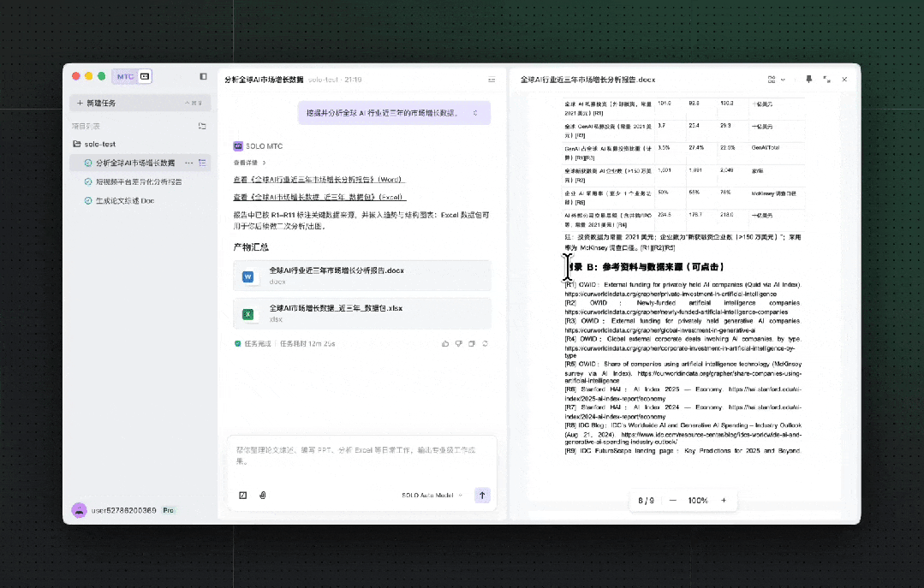The image size is (924, 588).
Task: Zoom out the document with minus button
Action: [673, 500]
